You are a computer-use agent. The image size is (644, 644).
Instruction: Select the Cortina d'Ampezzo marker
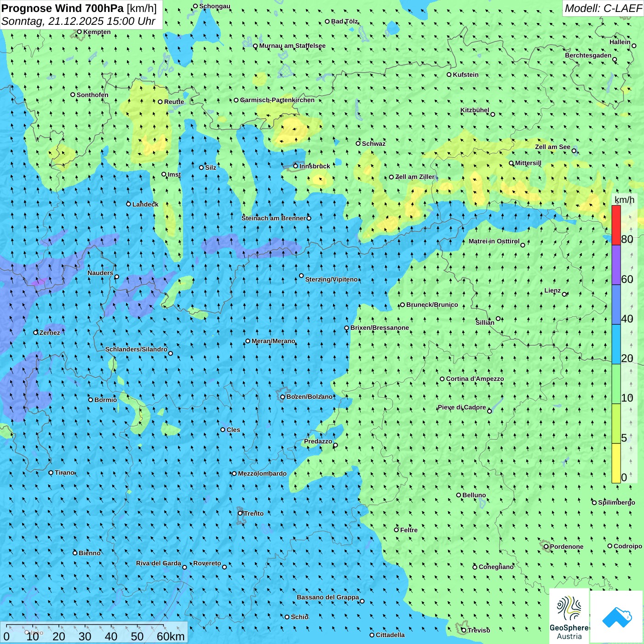442,379
